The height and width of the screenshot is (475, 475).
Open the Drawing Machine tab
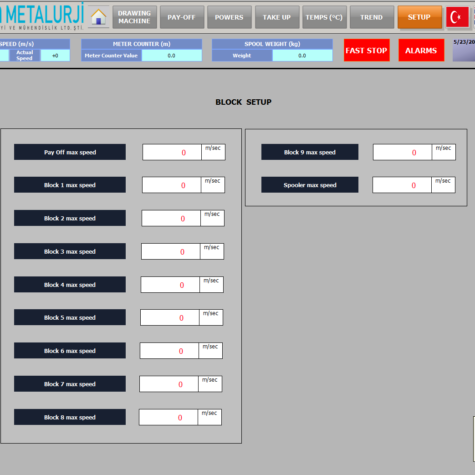tap(135, 17)
